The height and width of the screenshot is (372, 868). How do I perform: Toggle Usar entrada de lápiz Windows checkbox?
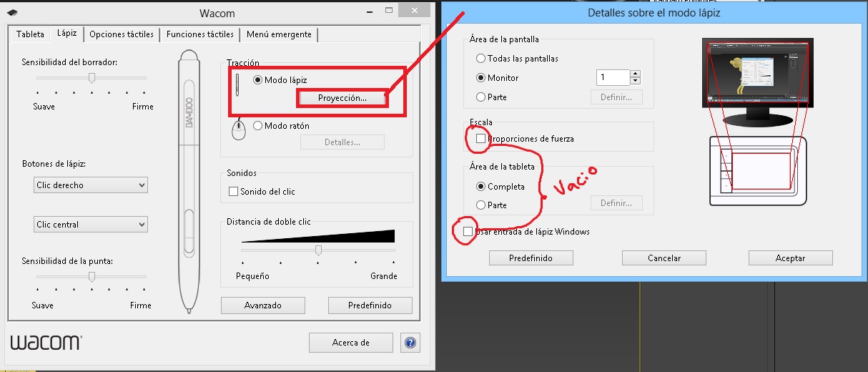pyautogui.click(x=468, y=232)
